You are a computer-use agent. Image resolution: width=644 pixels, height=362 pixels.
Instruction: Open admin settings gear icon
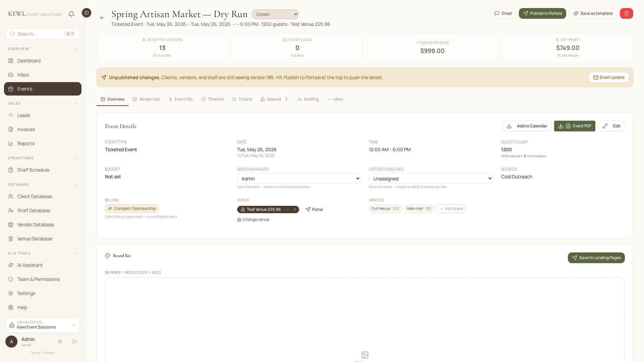click(x=60, y=342)
